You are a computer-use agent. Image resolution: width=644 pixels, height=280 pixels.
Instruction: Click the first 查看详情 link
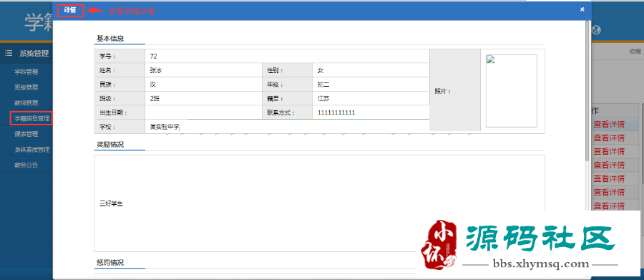(609, 125)
